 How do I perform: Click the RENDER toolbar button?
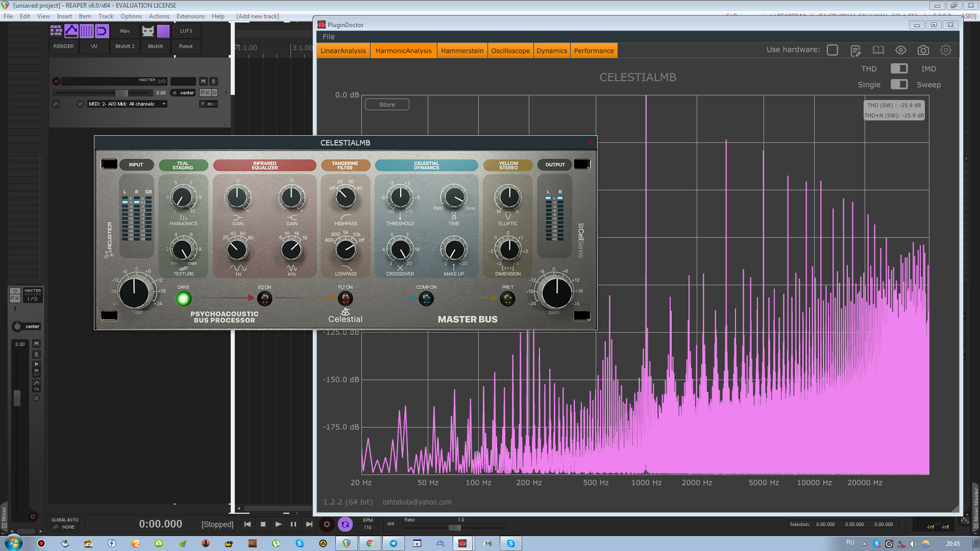64,46
